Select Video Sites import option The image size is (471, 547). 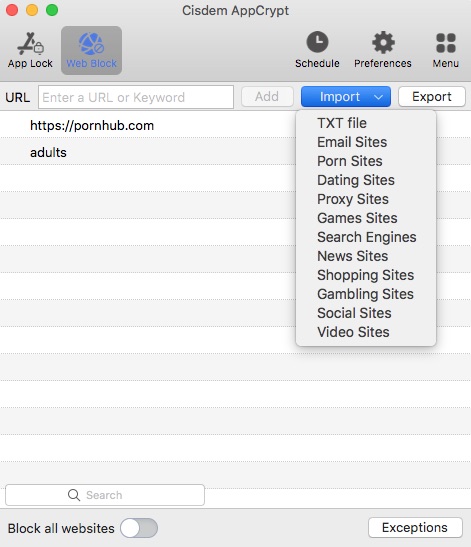[353, 332]
